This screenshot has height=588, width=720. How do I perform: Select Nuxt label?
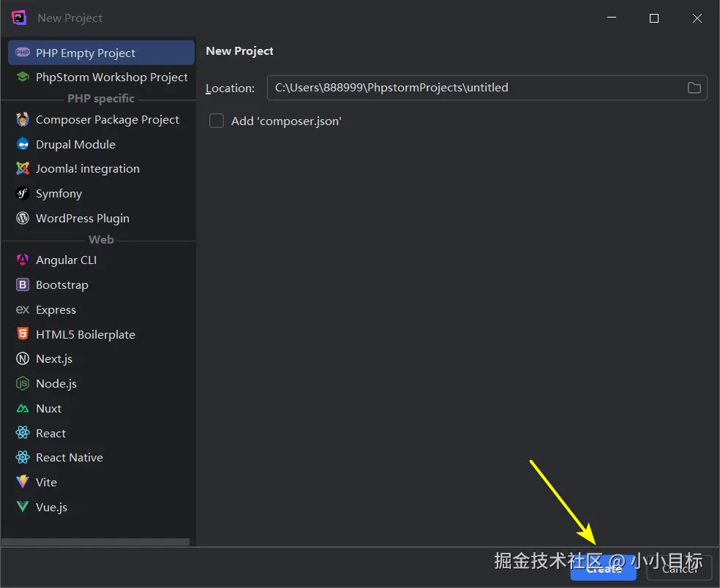(49, 409)
